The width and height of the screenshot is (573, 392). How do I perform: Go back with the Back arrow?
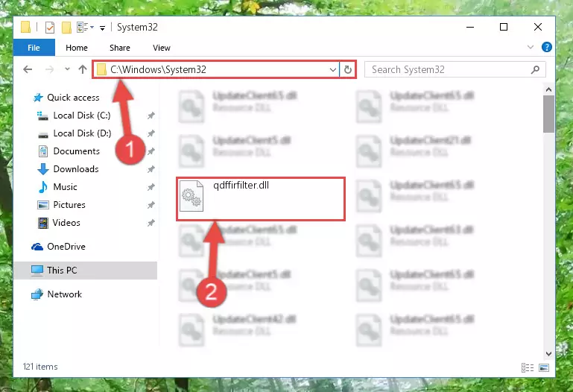pos(28,69)
